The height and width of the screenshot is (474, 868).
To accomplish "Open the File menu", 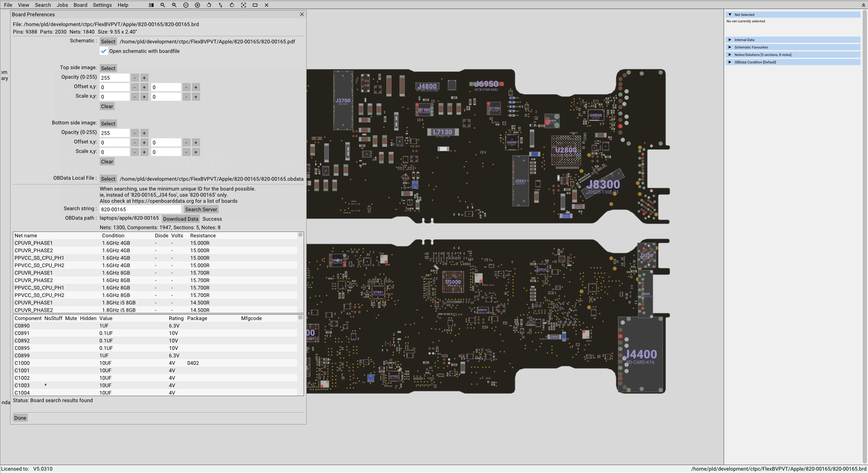I will click(x=9, y=5).
